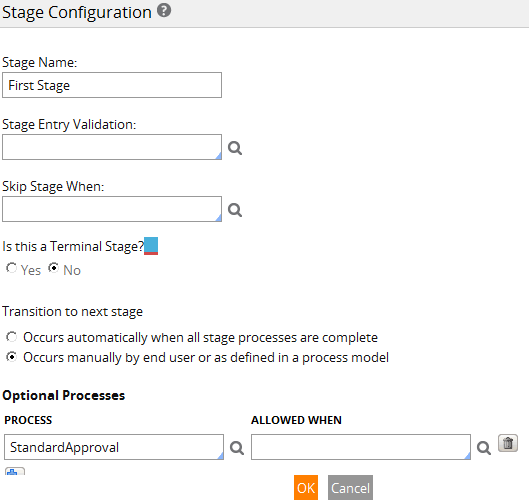This screenshot has width=529, height=500.
Task: Open Skip Stage When lookup magnifier
Action: pyautogui.click(x=235, y=210)
